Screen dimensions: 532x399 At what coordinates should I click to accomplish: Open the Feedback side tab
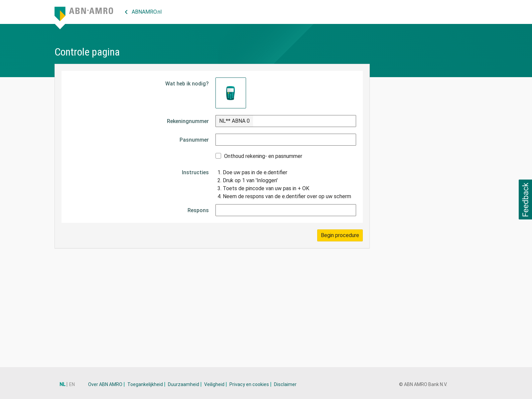pos(525,199)
